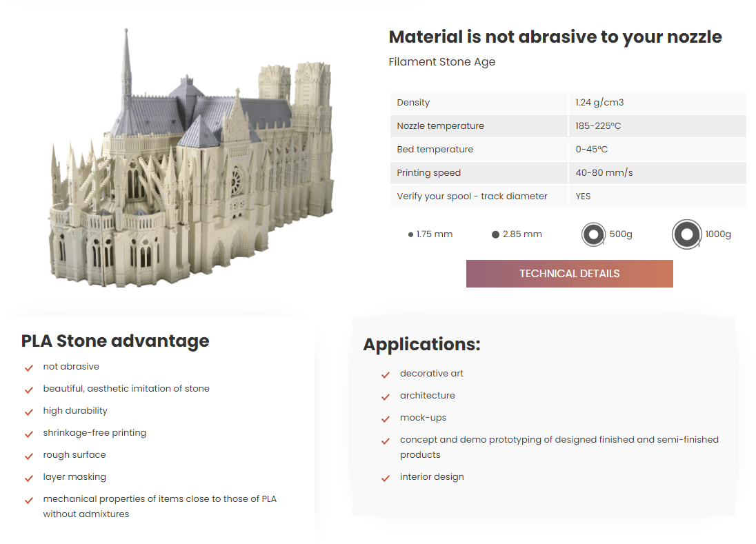Click the 'Bed temperature' row label
This screenshot has width=756, height=544.
[x=435, y=150]
